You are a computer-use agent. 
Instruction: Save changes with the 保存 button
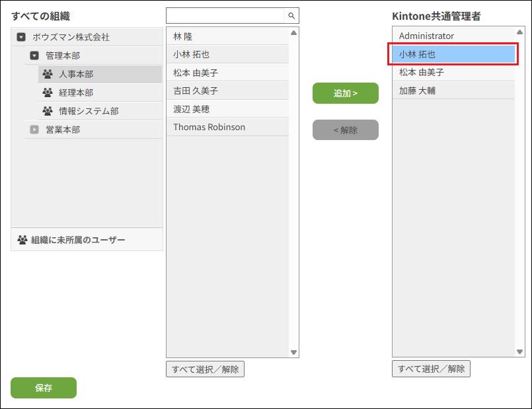[x=44, y=388]
